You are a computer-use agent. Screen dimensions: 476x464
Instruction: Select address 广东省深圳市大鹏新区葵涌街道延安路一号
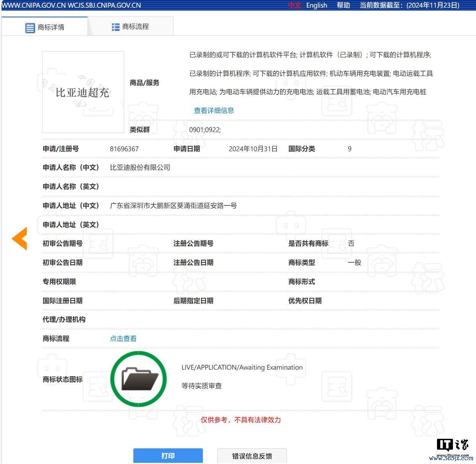pos(173,205)
